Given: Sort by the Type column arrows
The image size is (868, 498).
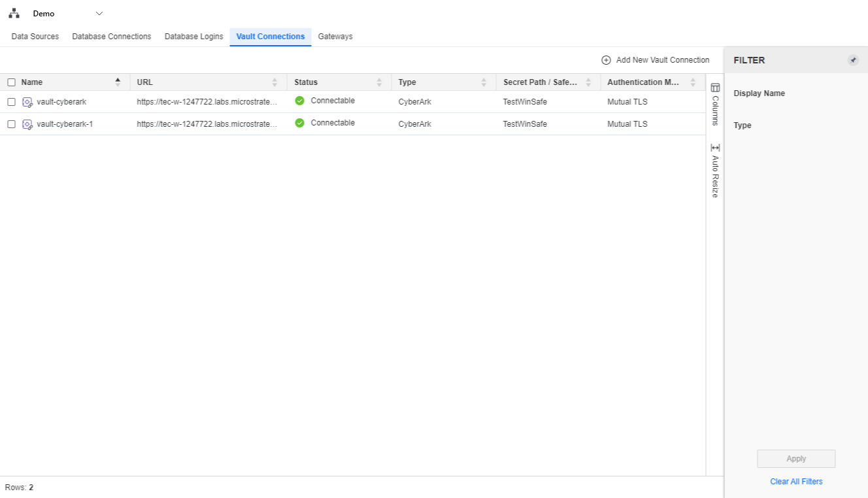Looking at the screenshot, I should (x=484, y=82).
